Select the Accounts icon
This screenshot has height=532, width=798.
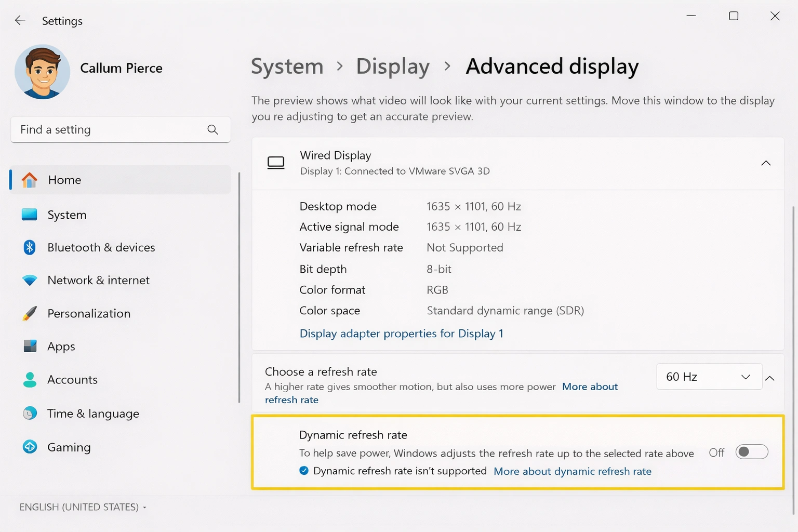point(30,379)
